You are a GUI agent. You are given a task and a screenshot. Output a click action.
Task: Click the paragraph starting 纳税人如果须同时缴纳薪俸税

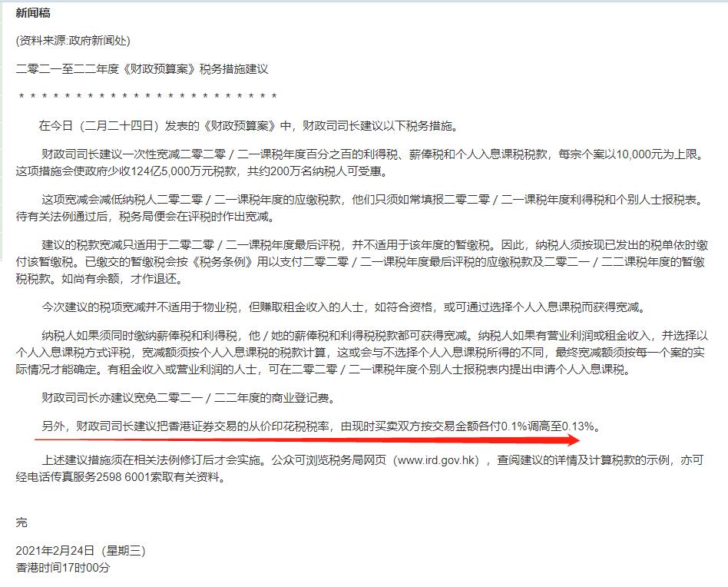tap(362, 353)
